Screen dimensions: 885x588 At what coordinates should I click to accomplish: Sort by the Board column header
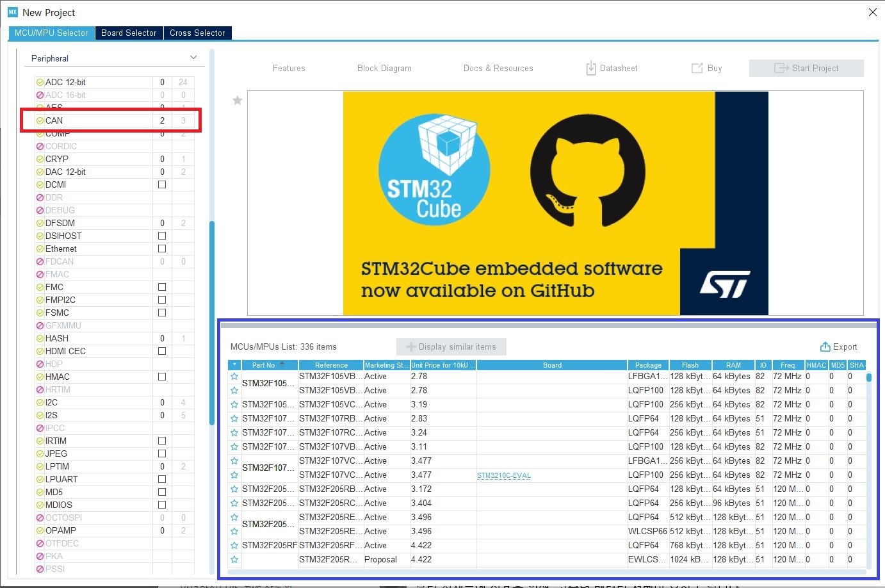coord(552,365)
